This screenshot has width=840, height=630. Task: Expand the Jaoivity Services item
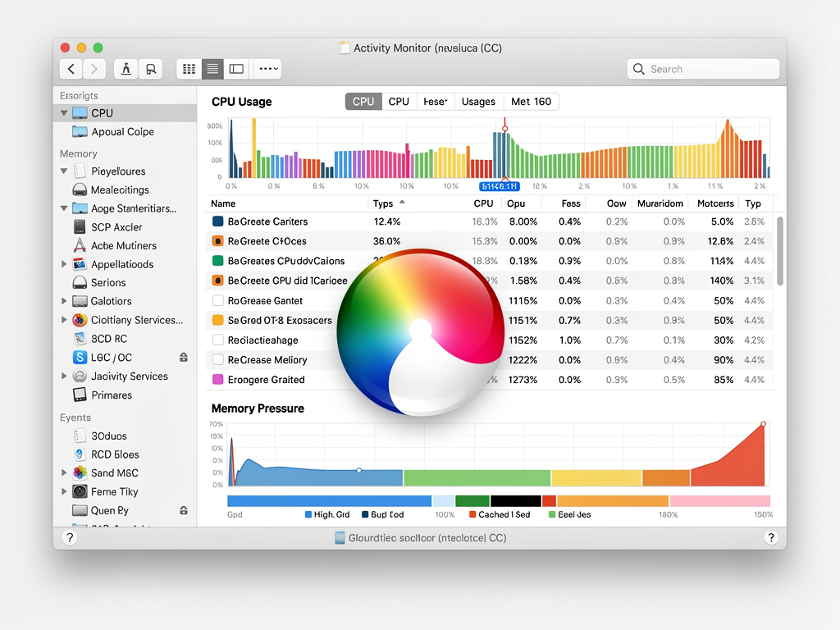click(x=64, y=376)
